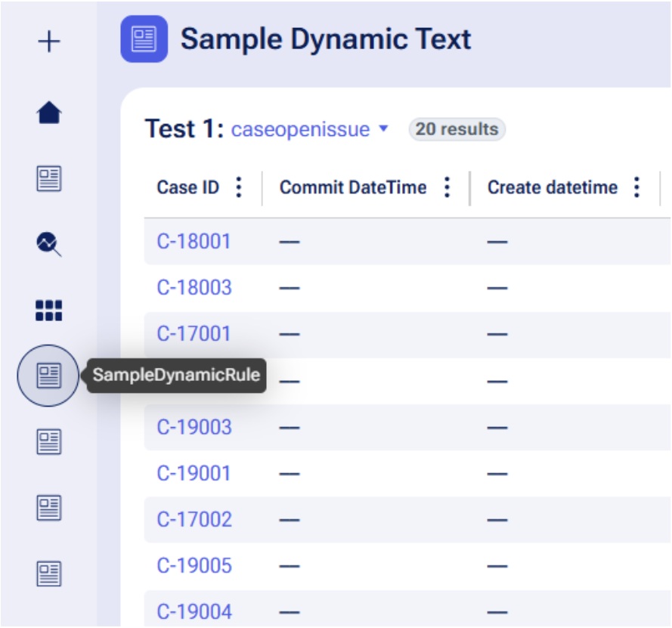Open case C-19004

194,611
